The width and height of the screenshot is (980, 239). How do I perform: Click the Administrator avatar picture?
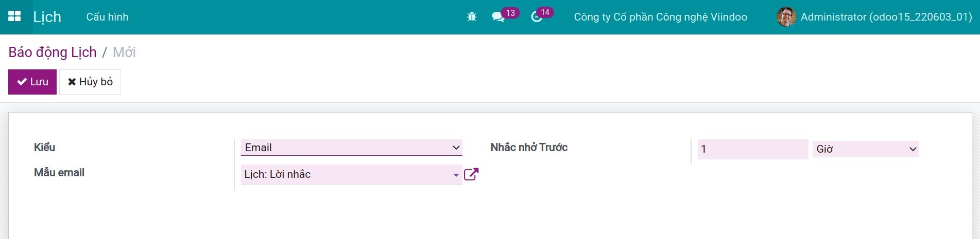point(786,17)
